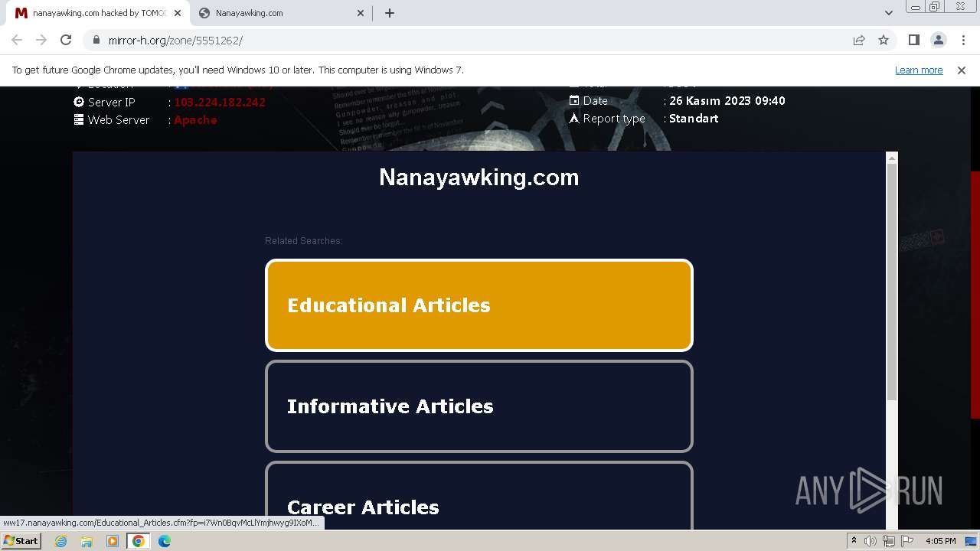Show hidden system tray icons
This screenshot has height=551, width=980.
854,541
